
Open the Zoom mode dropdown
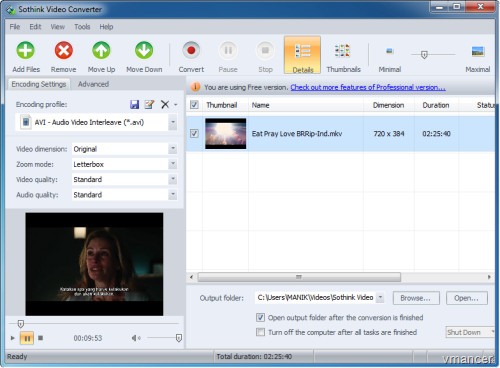click(x=173, y=164)
